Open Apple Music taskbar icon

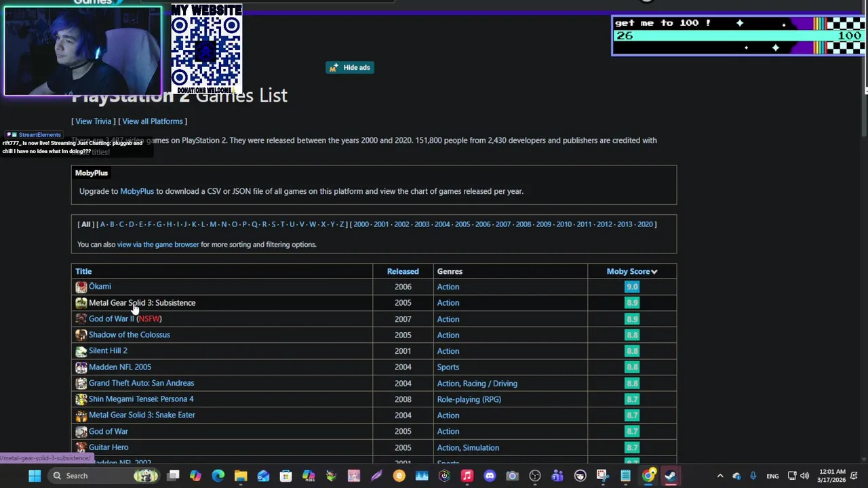click(x=467, y=476)
